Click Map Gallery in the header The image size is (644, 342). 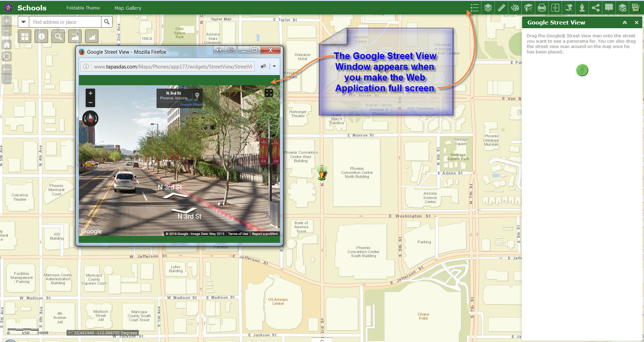click(x=128, y=8)
